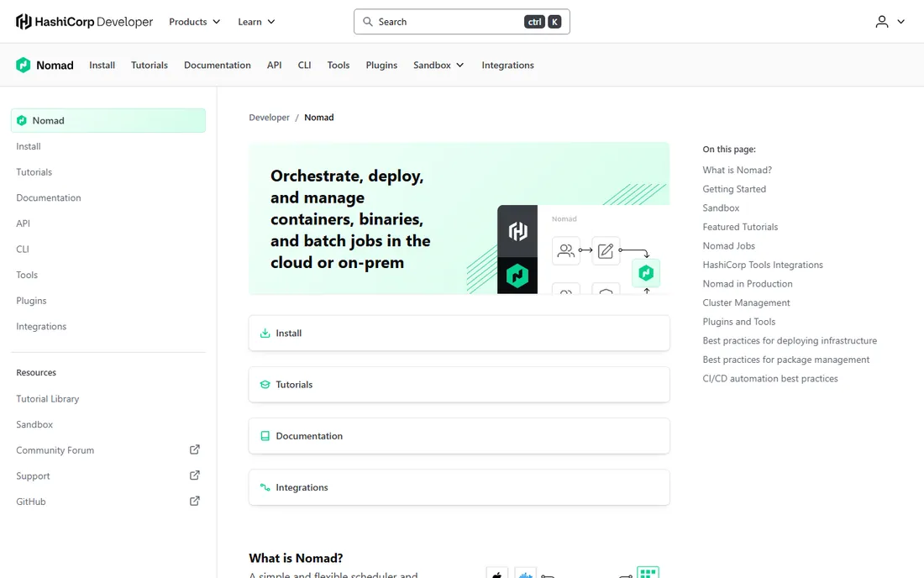Open Install in the sidebar
The image size is (924, 578).
tap(29, 146)
